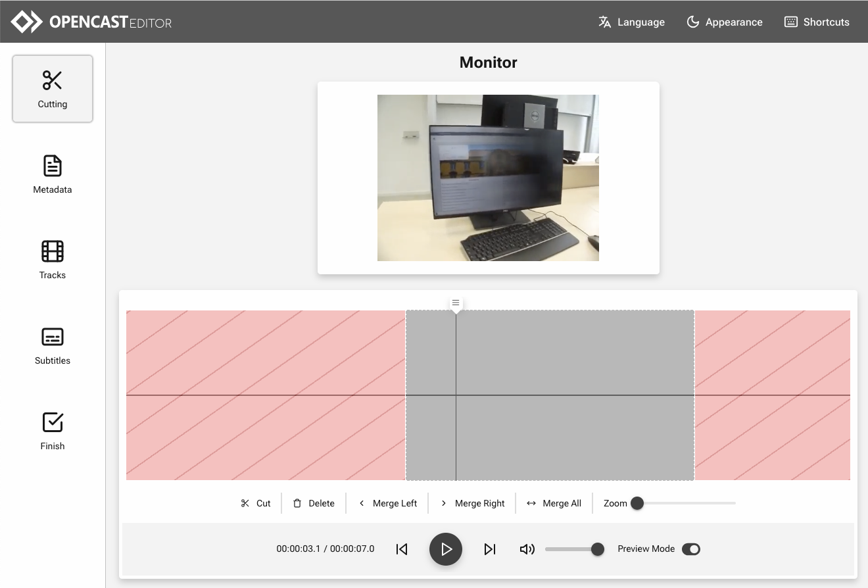The height and width of the screenshot is (588, 868).
Task: Open the Subtitles section
Action: click(53, 345)
